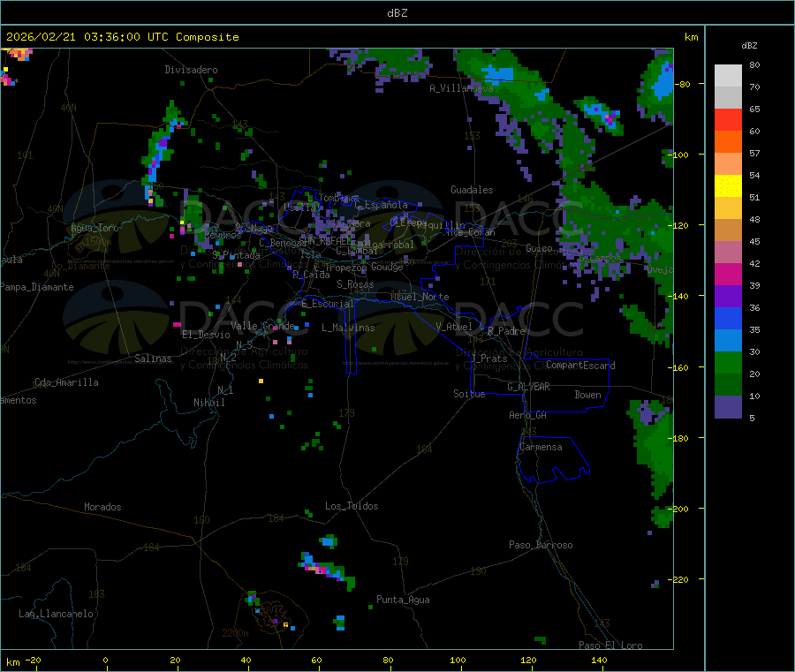The width and height of the screenshot is (795, 672).
Task: Click the Morados map label
Action: click(102, 507)
